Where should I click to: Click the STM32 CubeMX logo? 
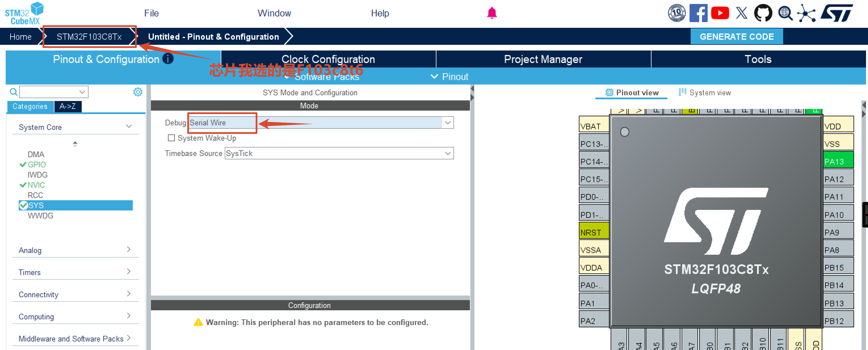[24, 14]
